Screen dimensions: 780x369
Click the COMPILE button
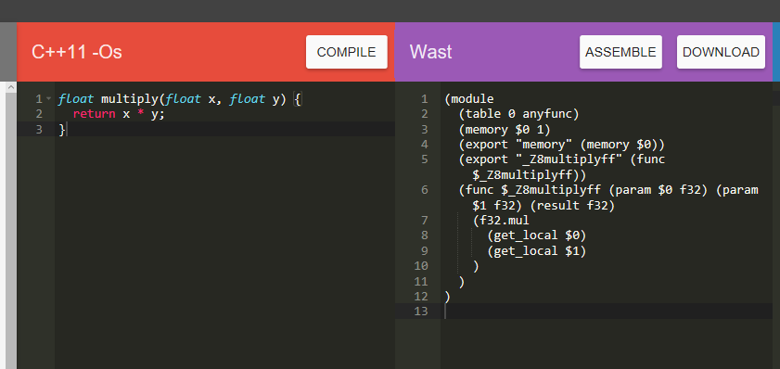pos(346,52)
